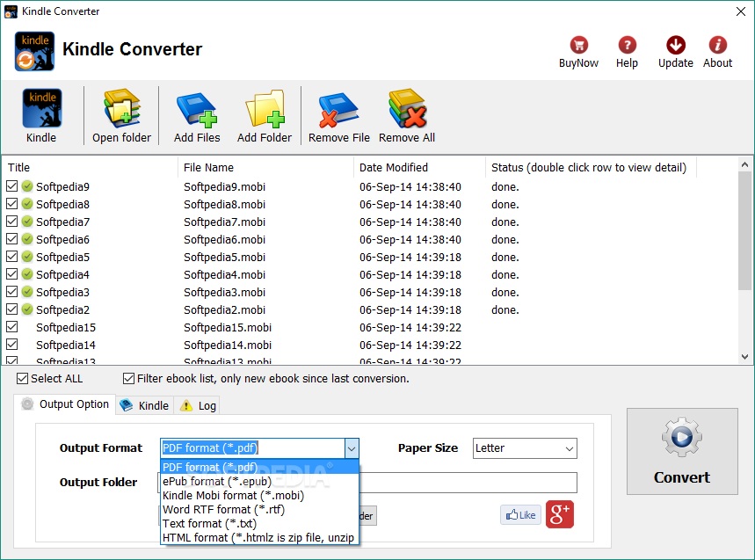Click the ebook list vertical scrollbar thumb
Screen dimensions: 755x560
pos(744,231)
